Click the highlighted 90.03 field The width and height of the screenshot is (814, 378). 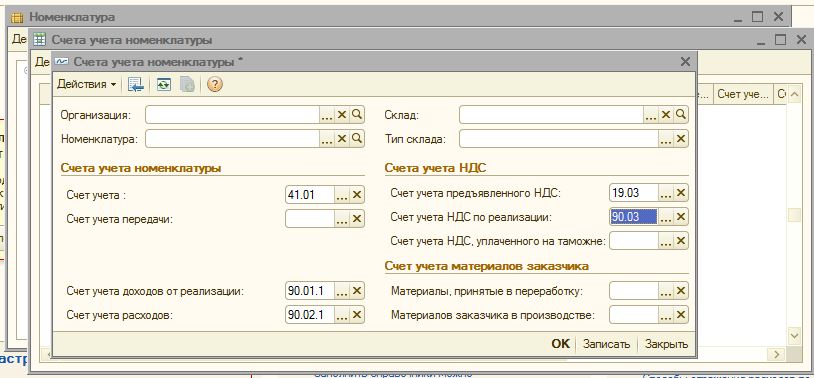(634, 217)
